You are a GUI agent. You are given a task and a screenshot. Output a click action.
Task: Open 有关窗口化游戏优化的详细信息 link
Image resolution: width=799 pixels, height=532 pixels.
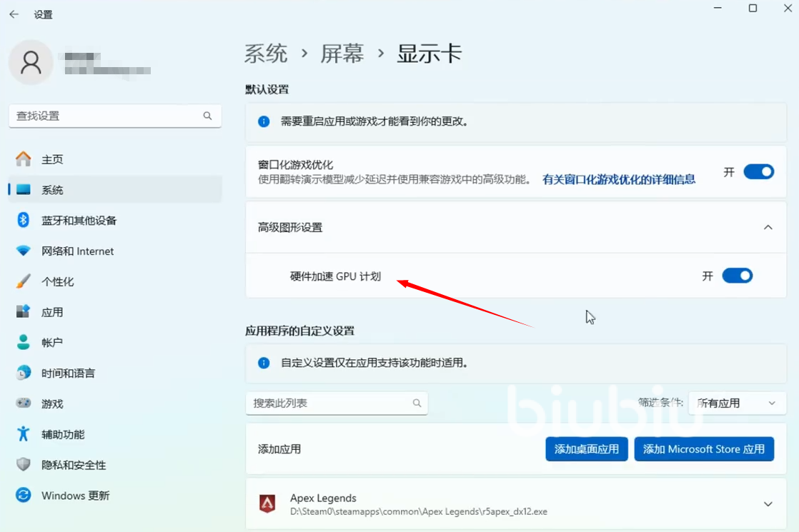[x=618, y=179]
